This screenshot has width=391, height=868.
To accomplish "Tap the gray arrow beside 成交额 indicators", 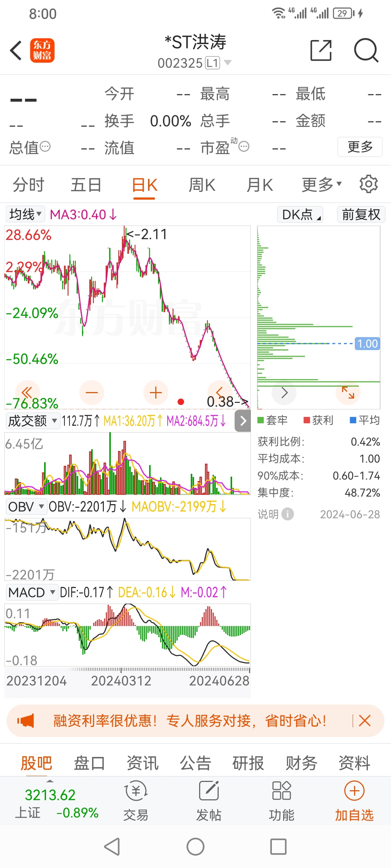I will coord(243,421).
